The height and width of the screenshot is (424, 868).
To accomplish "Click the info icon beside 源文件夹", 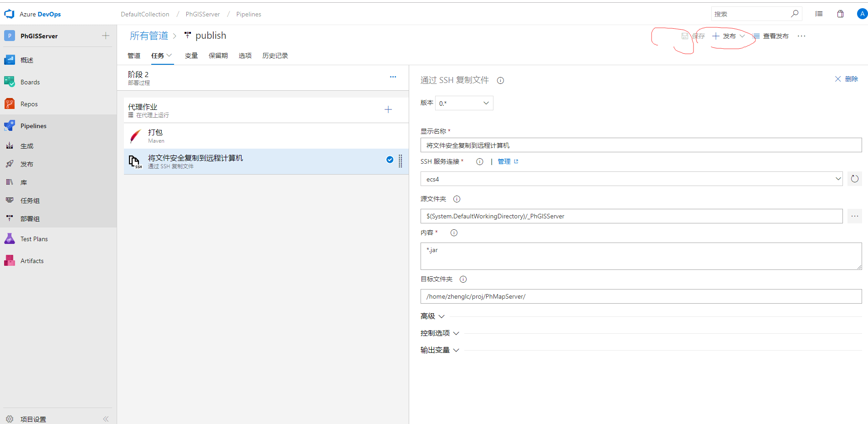I will 457,199.
